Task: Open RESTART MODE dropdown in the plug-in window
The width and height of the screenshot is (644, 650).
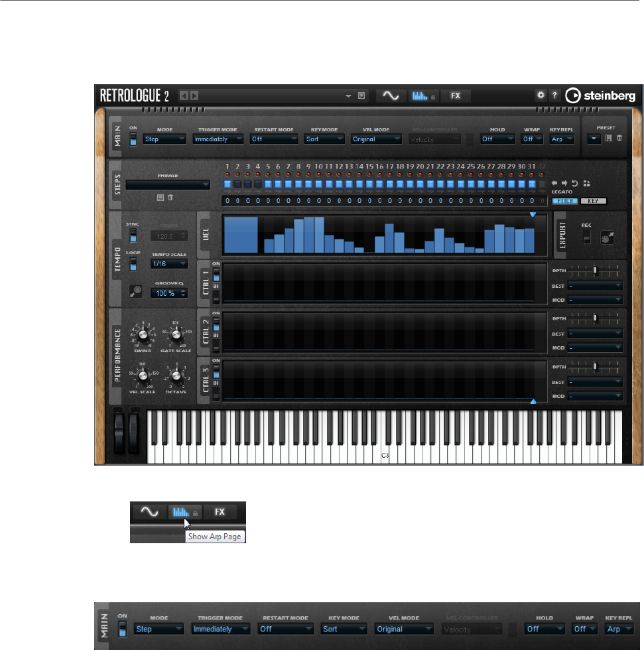Action: [275, 139]
